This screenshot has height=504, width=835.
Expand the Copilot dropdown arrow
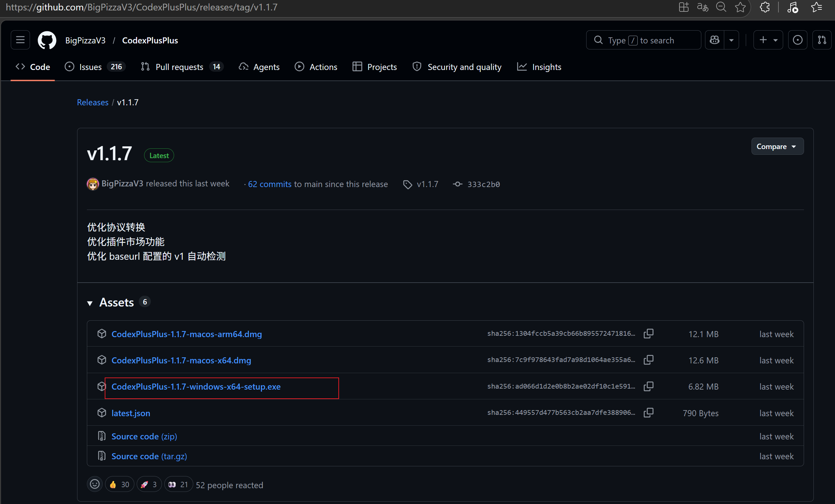click(731, 40)
